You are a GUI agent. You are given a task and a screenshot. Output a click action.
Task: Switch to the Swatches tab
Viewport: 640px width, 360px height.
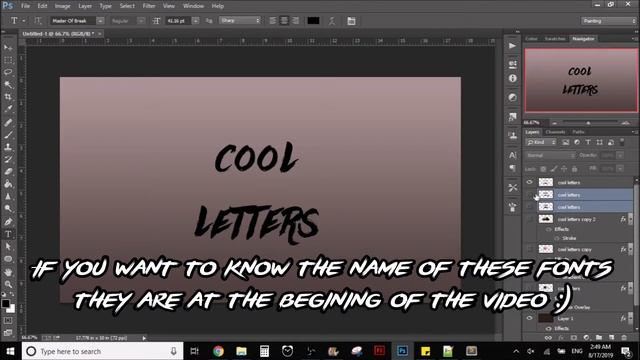click(x=555, y=39)
